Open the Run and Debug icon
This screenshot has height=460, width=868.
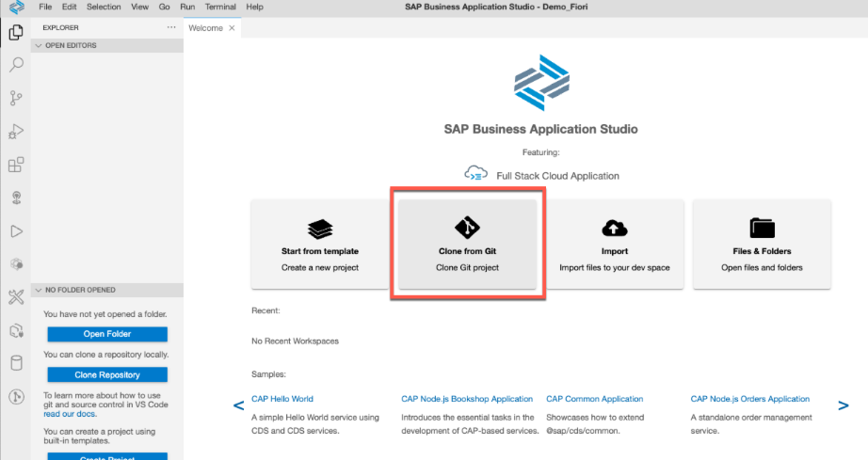tap(16, 132)
